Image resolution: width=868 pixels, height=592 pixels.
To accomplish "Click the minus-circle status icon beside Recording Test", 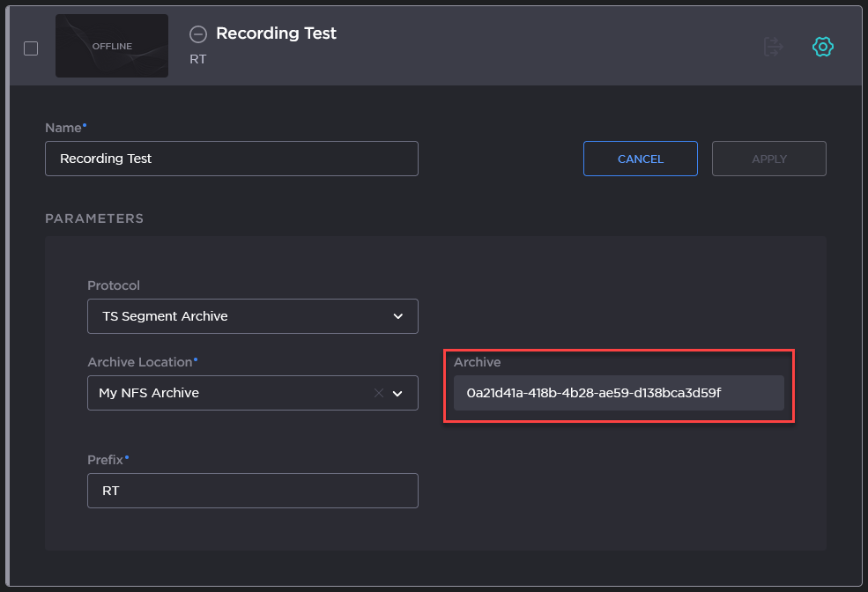I will [x=198, y=33].
